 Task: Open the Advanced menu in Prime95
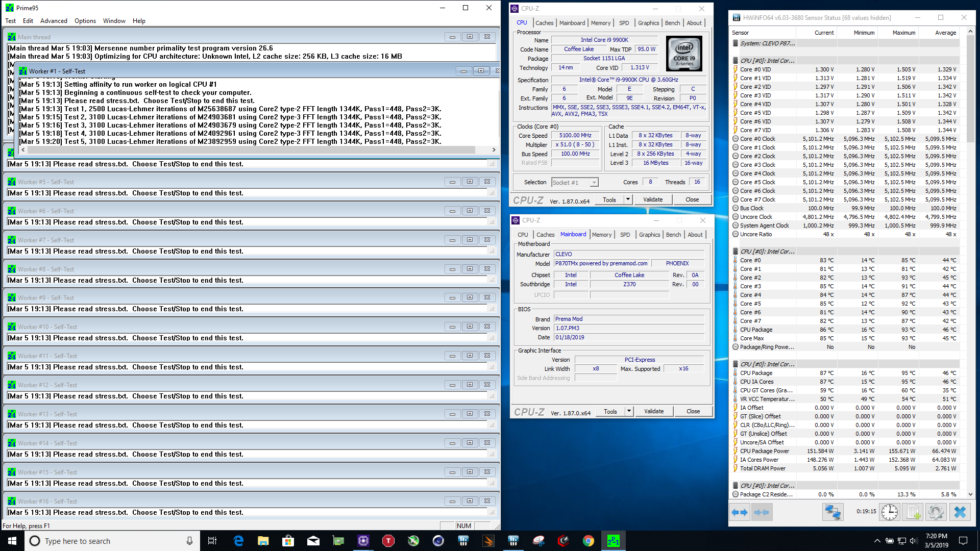point(54,21)
